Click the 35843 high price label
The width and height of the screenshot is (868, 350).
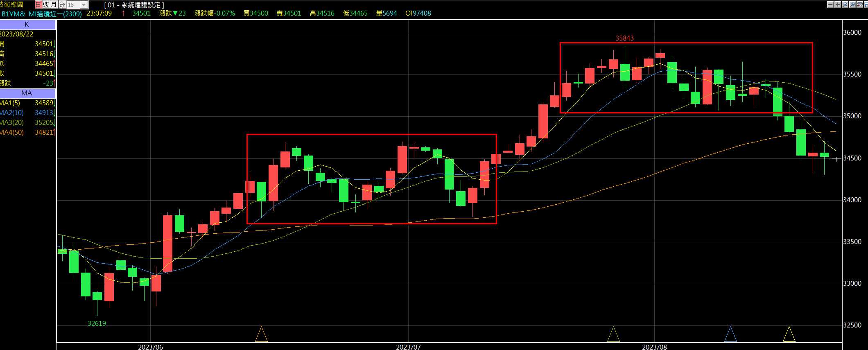(x=624, y=38)
